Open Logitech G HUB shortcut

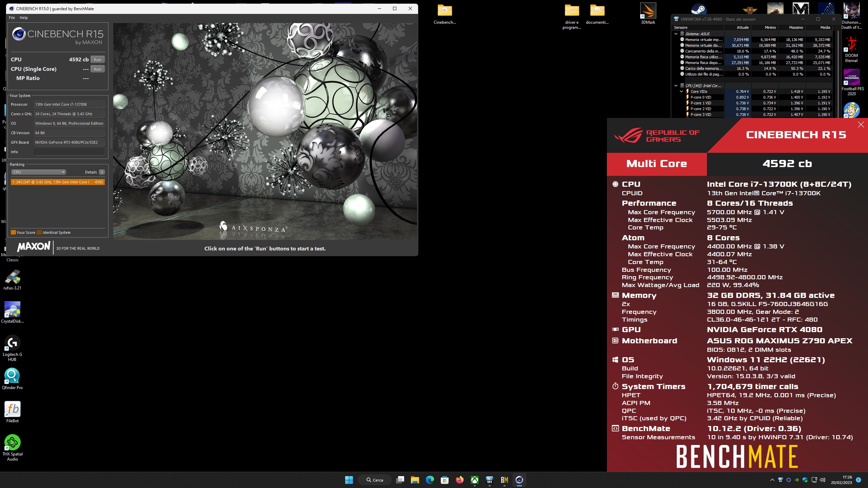pyautogui.click(x=12, y=348)
